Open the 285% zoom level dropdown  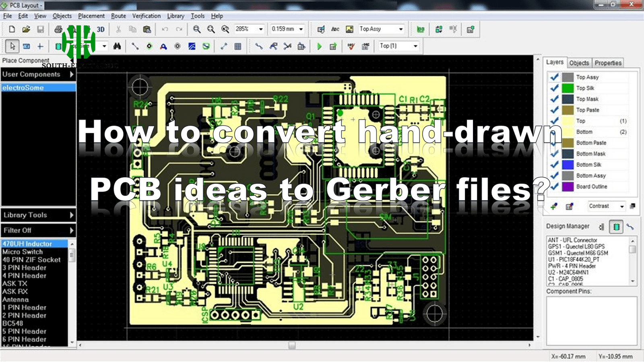pos(261,29)
